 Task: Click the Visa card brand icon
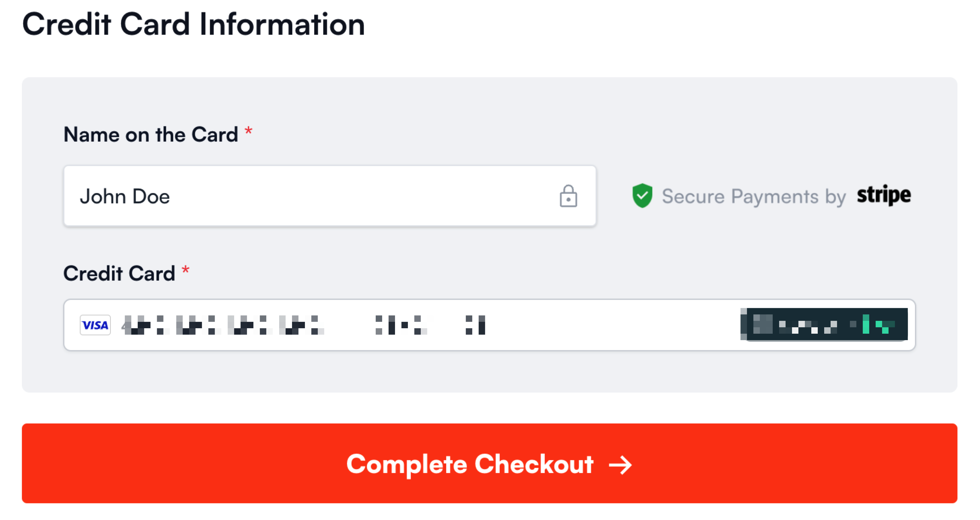[x=95, y=325]
